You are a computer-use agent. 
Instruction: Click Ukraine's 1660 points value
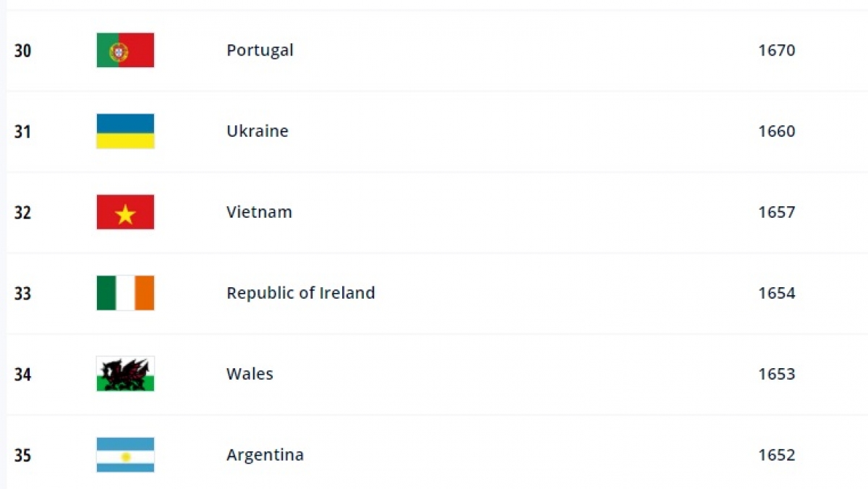[x=776, y=132]
